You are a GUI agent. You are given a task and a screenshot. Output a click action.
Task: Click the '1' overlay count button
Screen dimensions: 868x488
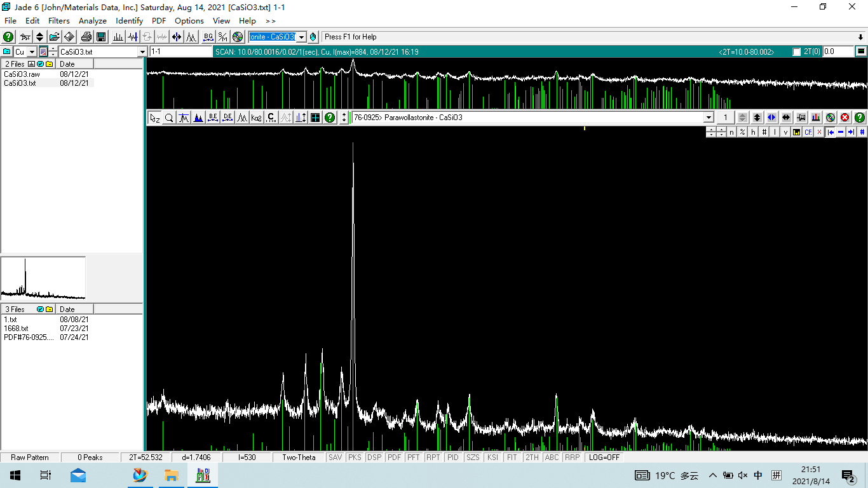(726, 118)
